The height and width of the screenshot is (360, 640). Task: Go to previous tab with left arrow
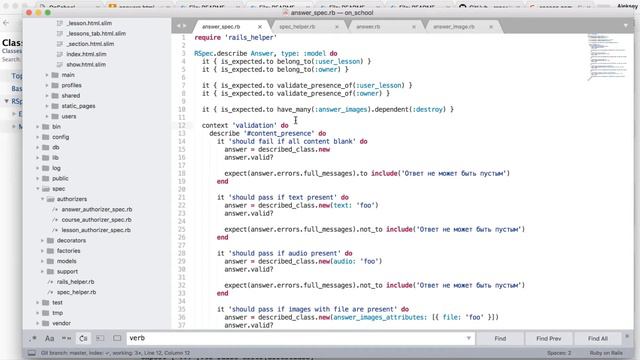(x=178, y=26)
